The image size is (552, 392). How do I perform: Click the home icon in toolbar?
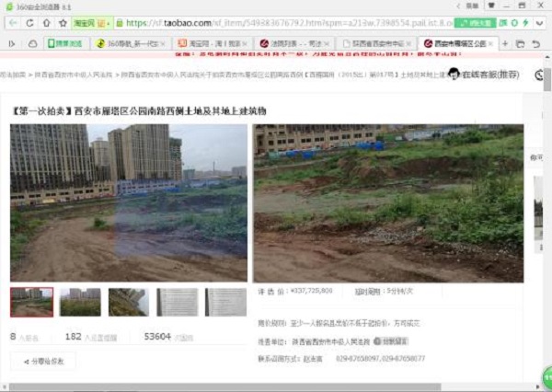[x=45, y=22]
